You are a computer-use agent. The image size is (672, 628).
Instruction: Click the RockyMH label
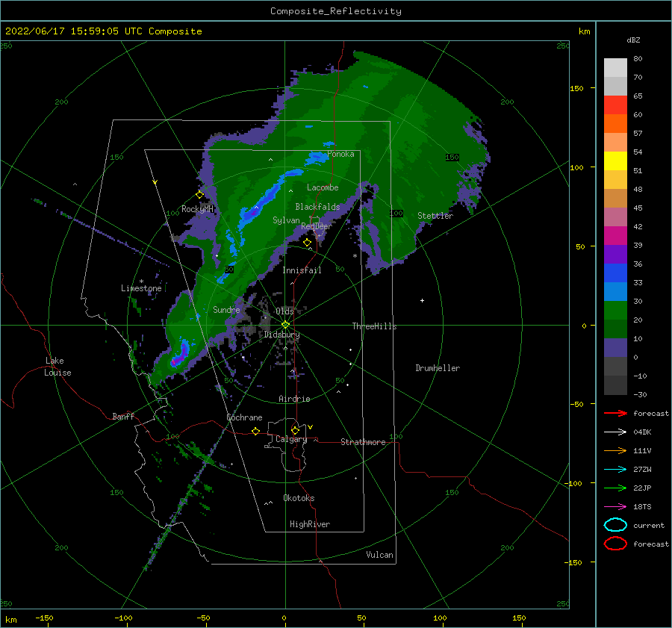(x=197, y=209)
